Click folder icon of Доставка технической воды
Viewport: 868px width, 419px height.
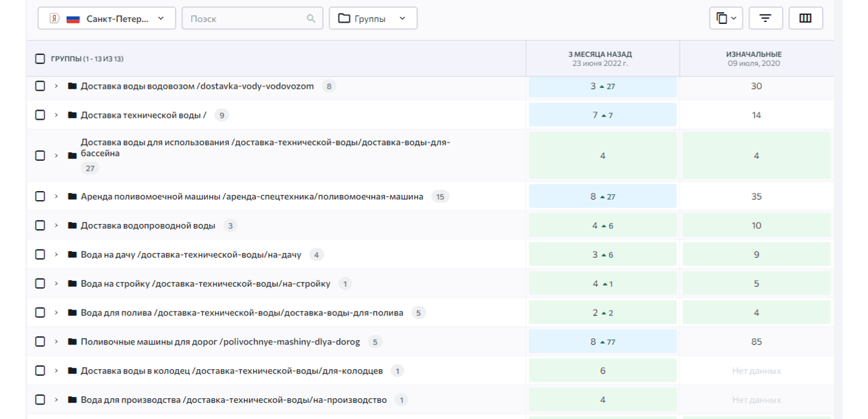tap(72, 115)
